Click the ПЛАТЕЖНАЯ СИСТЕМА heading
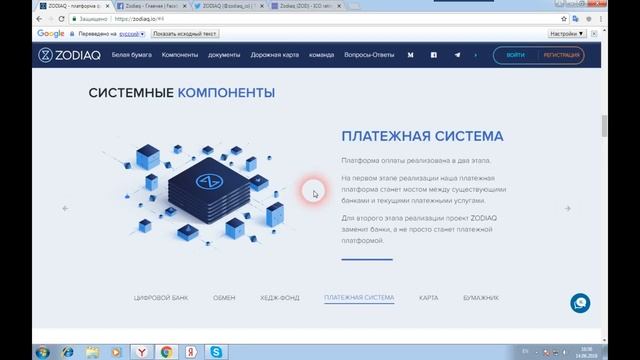 422,136
